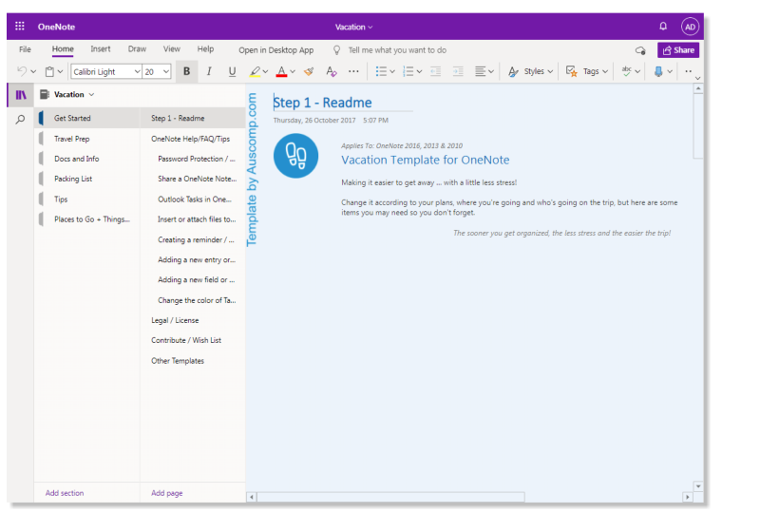
Task: Click the Tags checkbox-star icon
Action: click(x=571, y=71)
